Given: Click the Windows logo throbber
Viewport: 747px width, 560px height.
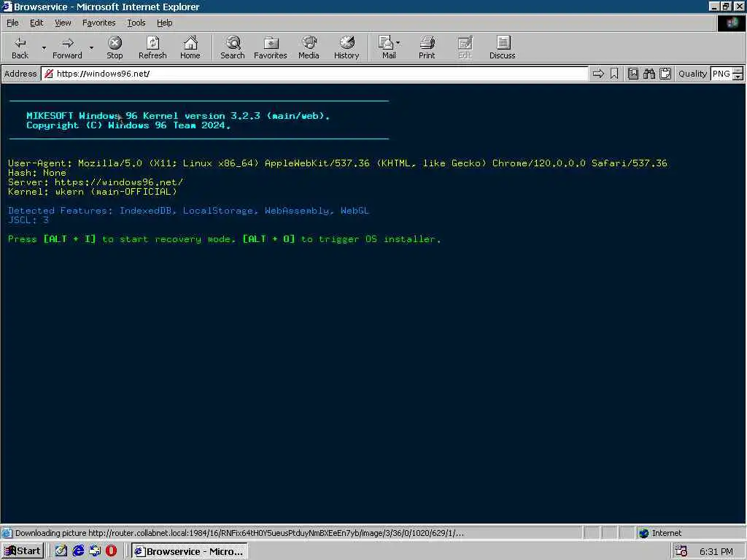Looking at the screenshot, I should point(731,23).
